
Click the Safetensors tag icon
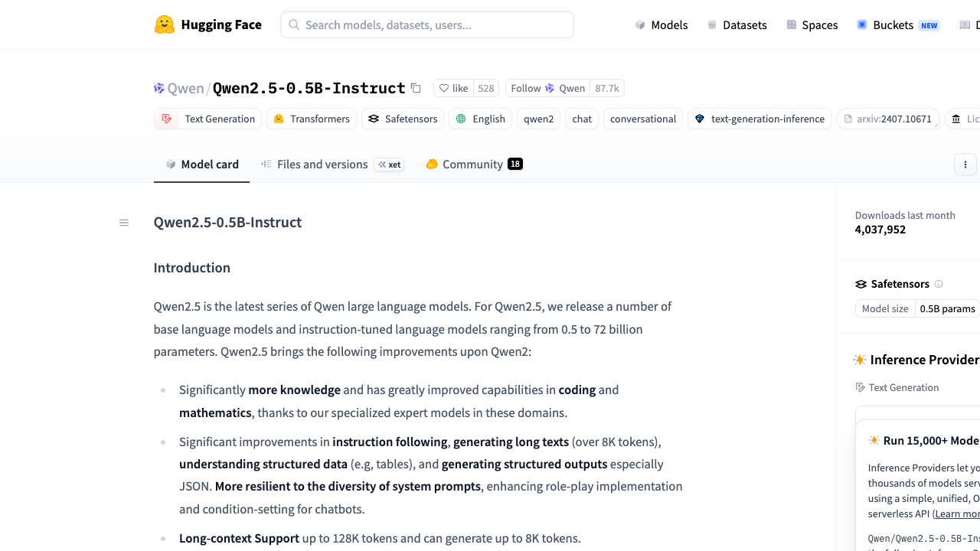(x=374, y=119)
